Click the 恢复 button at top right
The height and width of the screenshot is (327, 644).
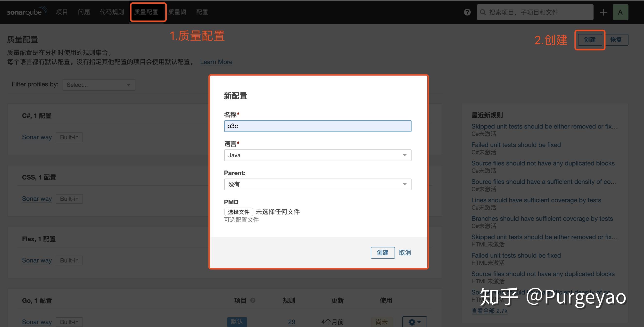pos(617,40)
